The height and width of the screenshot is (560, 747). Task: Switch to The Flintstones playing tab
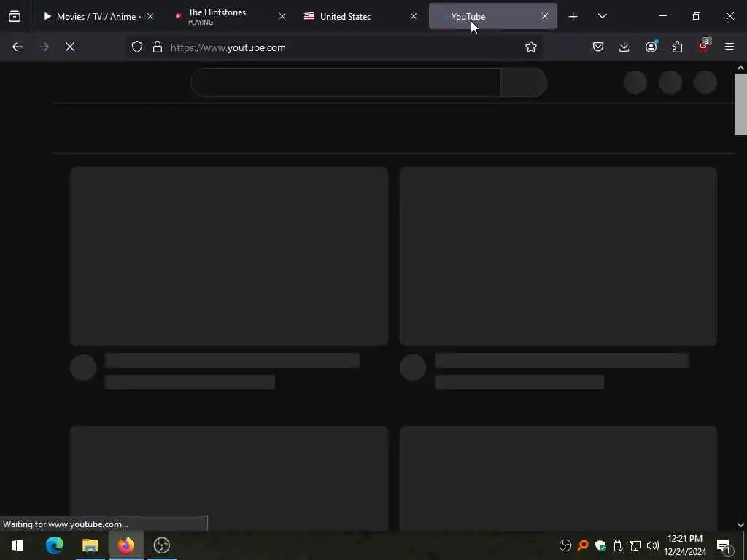pyautogui.click(x=228, y=16)
